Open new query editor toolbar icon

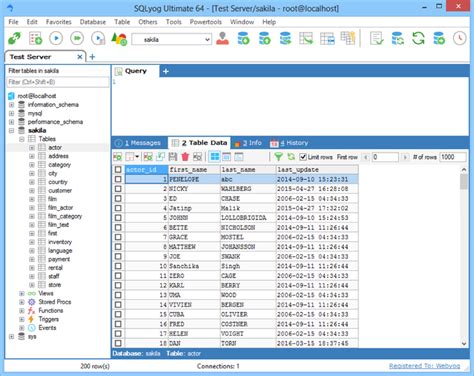(x=35, y=38)
